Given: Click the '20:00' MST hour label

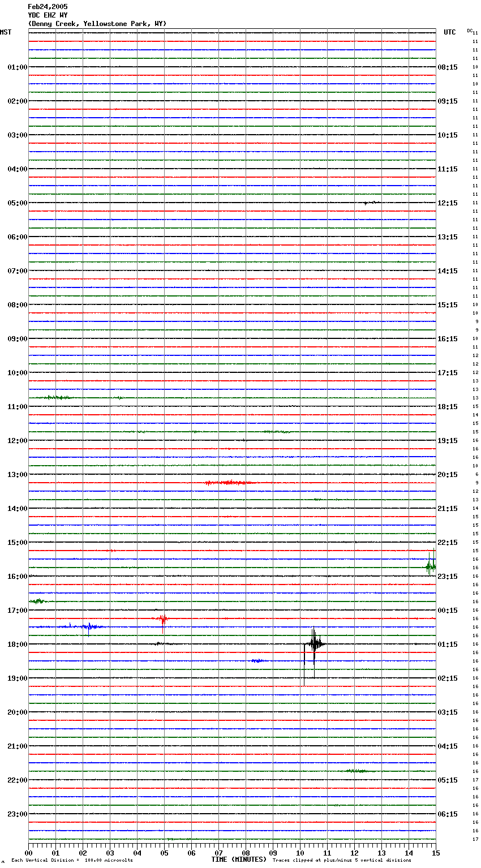Looking at the screenshot, I should (18, 712).
